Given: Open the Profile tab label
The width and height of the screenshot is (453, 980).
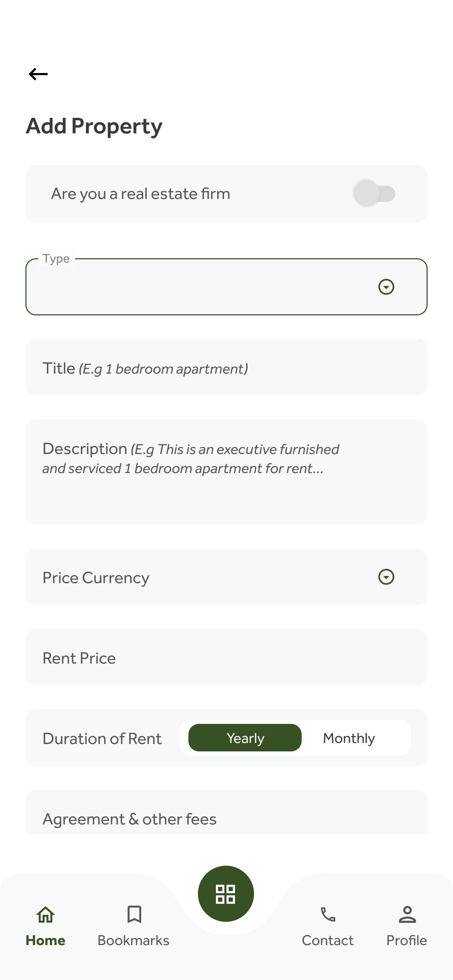Looking at the screenshot, I should (x=406, y=940).
